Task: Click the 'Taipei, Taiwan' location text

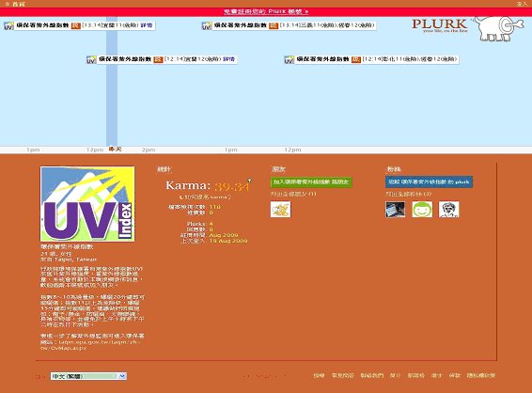Action: pyautogui.click(x=75, y=259)
